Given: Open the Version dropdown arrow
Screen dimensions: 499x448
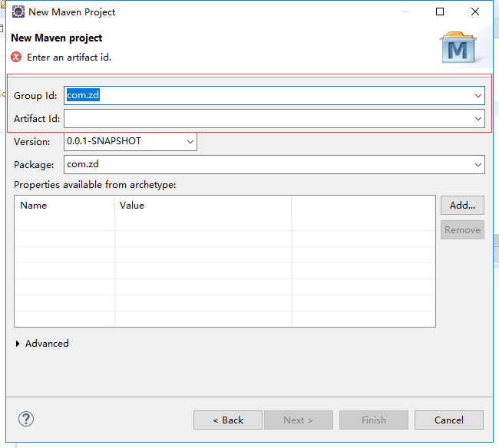Looking at the screenshot, I should click(x=190, y=141).
